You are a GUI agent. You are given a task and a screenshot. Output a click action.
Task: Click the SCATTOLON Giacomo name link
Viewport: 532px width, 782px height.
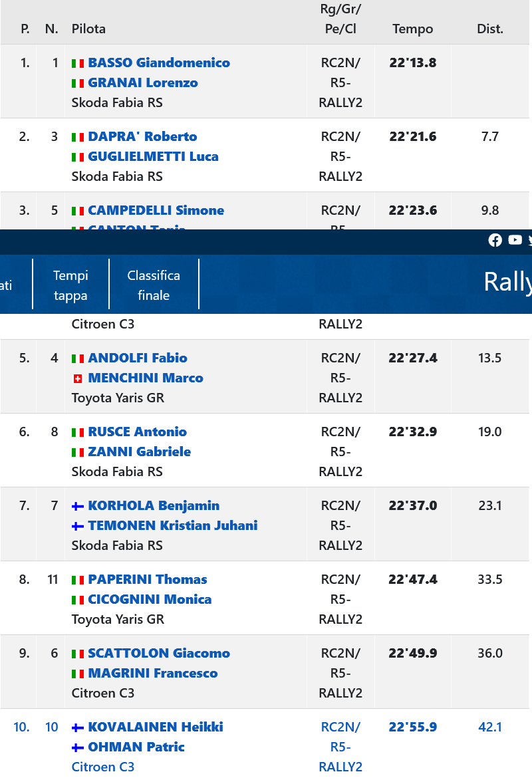click(x=159, y=653)
